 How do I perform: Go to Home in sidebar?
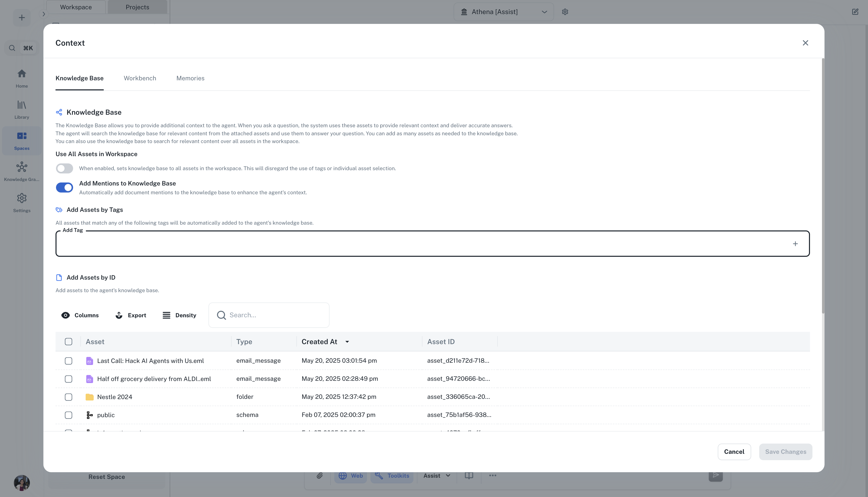tap(22, 78)
